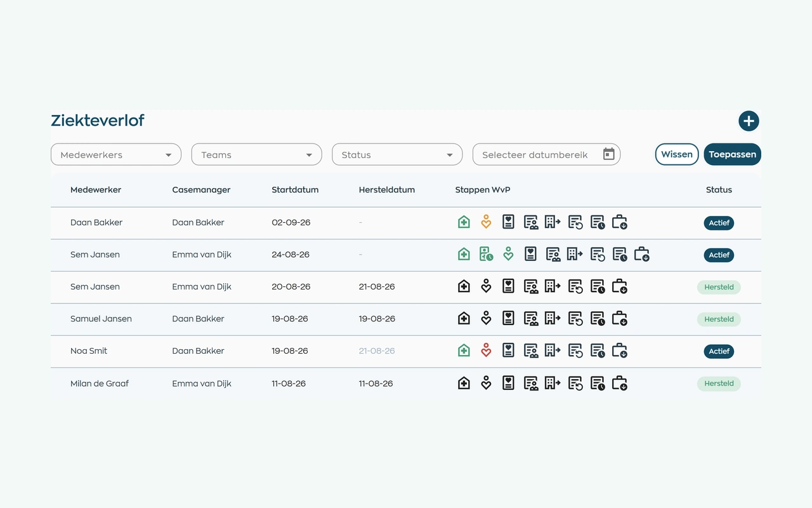Select briefcase-download icon in Milan de Graaf's row
This screenshot has width=812, height=508.
point(619,384)
